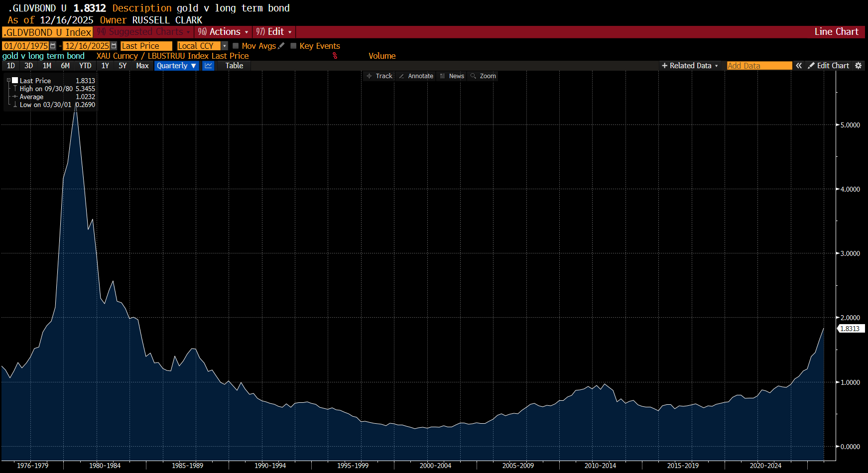
Task: Click the Mov Avgs pencil edit icon
Action: [281, 46]
